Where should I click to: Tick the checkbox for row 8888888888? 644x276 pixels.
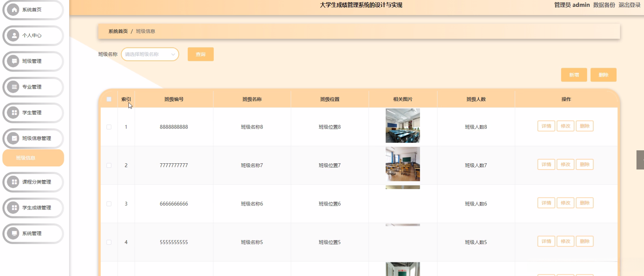tap(109, 127)
